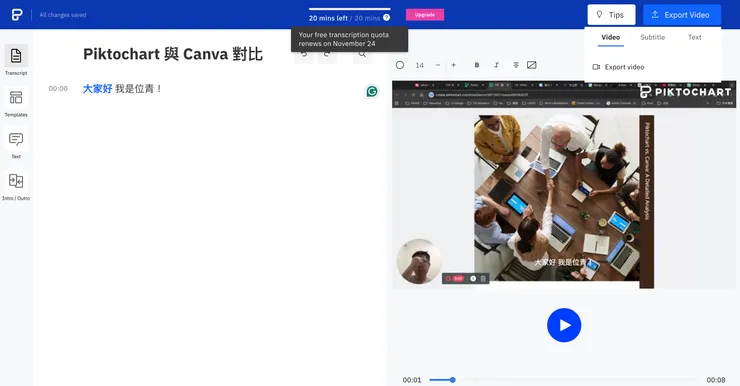Switch to the Video export tab
Viewport: 740px width, 386px height.
point(610,37)
